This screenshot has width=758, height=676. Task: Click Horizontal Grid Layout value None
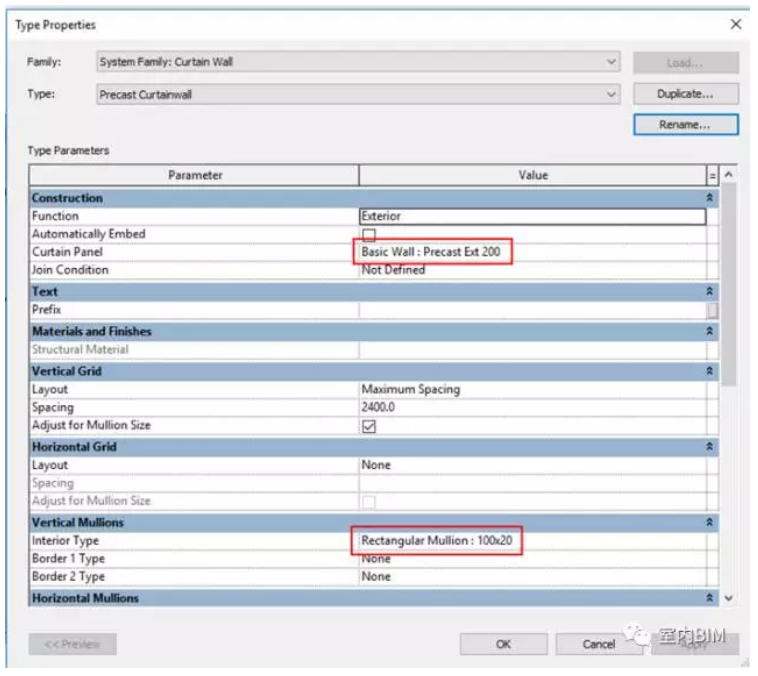click(x=533, y=465)
